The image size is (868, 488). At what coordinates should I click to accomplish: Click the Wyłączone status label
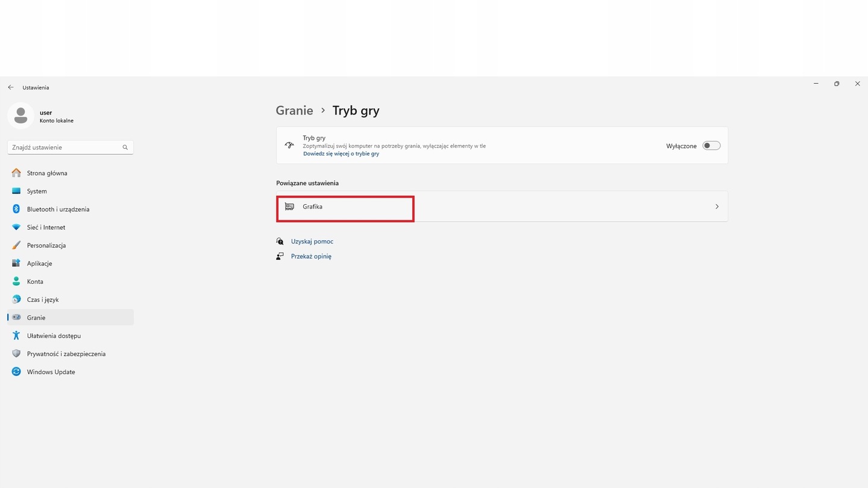coord(681,146)
